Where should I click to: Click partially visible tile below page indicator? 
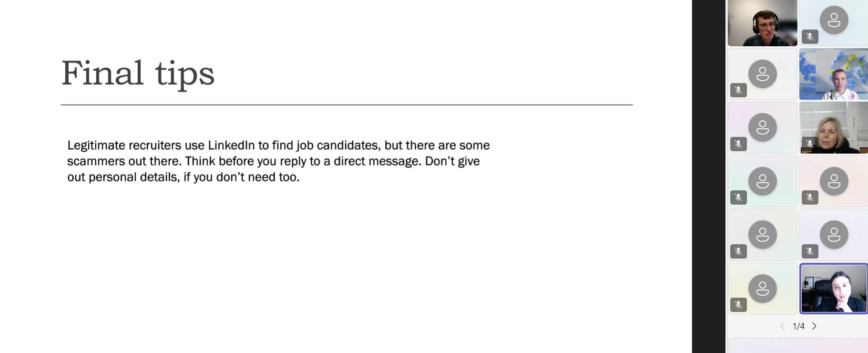(797, 346)
